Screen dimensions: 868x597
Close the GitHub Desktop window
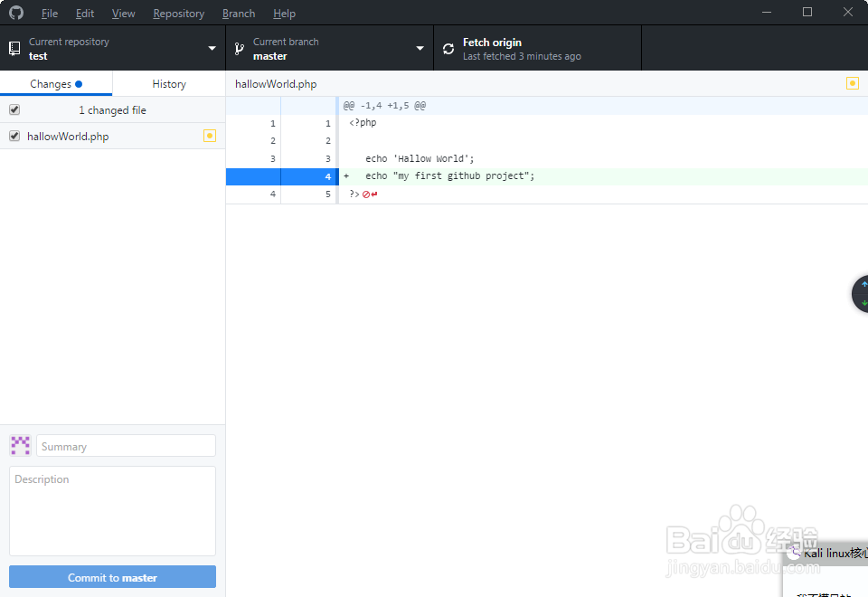click(x=847, y=12)
